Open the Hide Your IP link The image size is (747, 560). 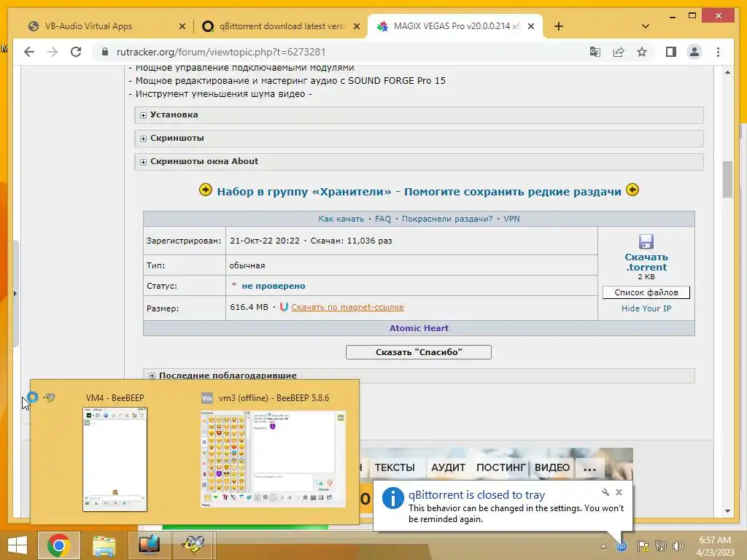coord(646,308)
